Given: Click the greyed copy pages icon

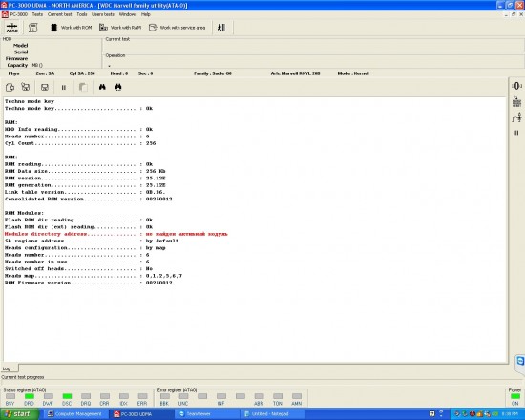Looking at the screenshot, I should point(83,88).
